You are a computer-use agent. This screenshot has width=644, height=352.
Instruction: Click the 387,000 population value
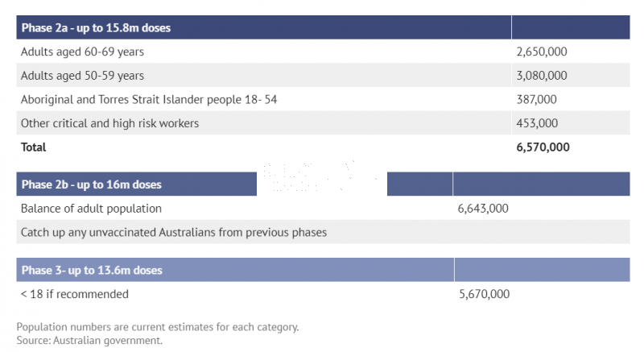[x=536, y=99]
